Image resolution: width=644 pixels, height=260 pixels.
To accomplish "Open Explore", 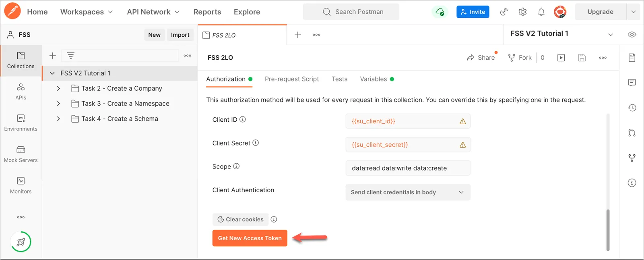I will pos(247,12).
